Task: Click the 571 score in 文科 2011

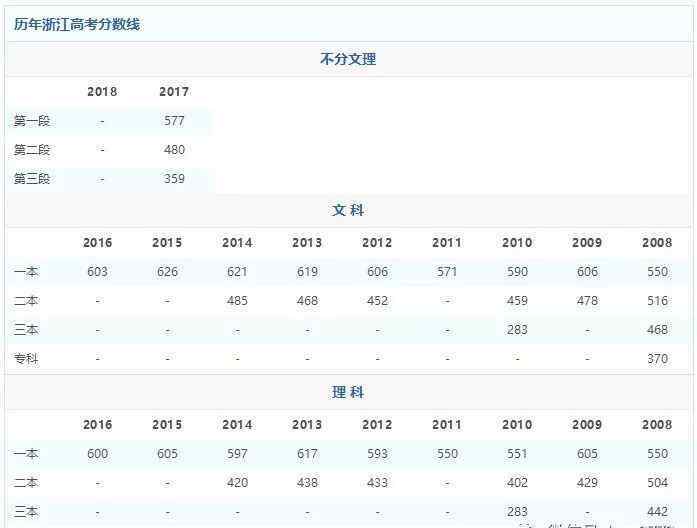Action: coord(447,272)
